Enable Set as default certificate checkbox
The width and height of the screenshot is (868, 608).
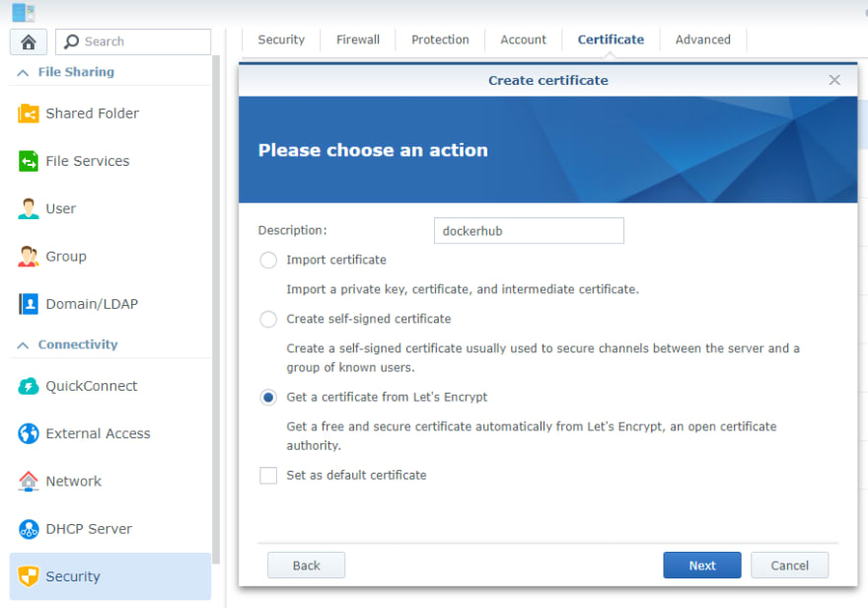(x=268, y=476)
